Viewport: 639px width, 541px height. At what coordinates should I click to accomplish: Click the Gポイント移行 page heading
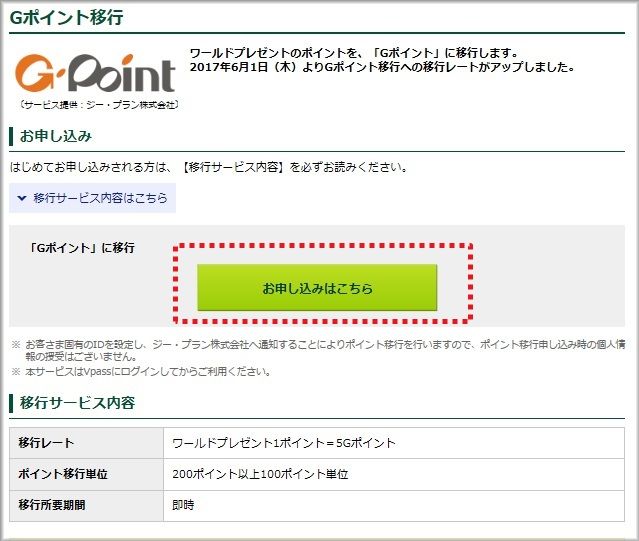coord(66,18)
